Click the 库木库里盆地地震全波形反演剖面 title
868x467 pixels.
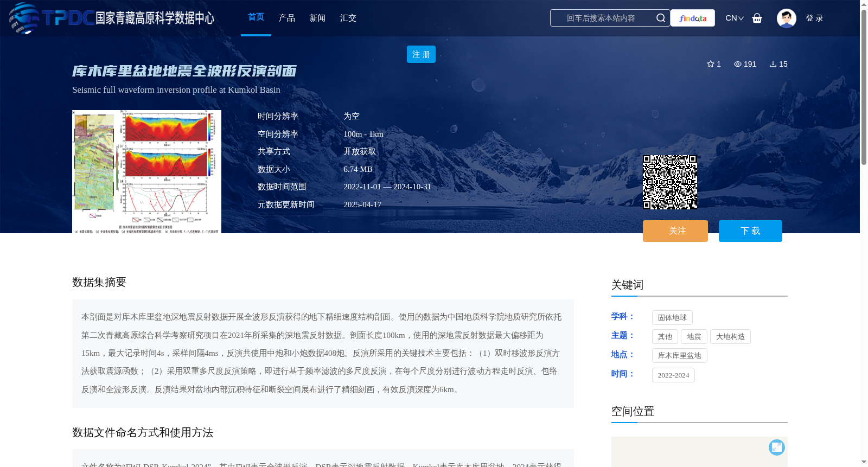pyautogui.click(x=184, y=71)
